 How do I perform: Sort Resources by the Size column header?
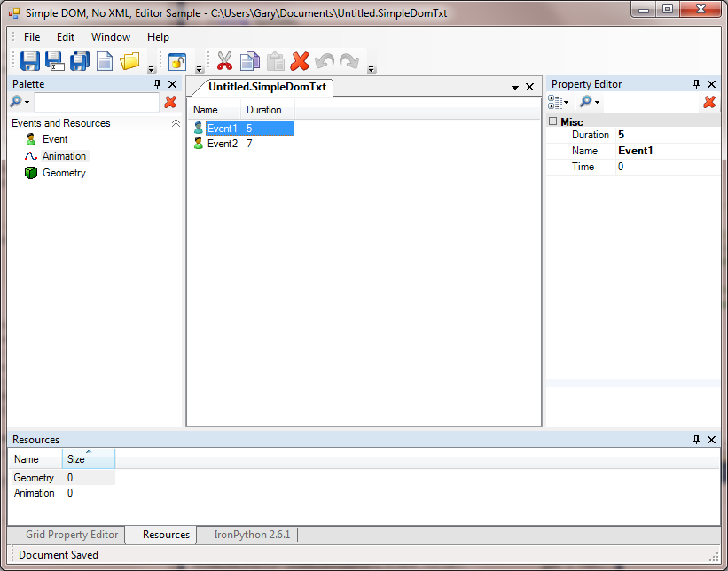tap(88, 458)
